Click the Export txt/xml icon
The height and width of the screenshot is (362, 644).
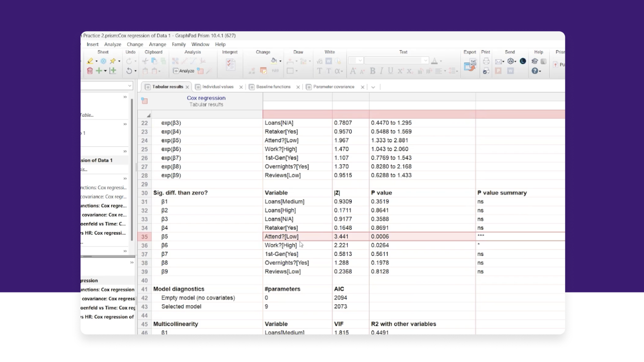point(470,65)
